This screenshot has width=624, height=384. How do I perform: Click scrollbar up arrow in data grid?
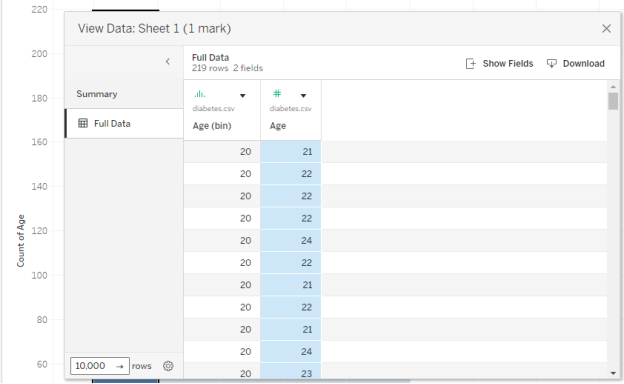[613, 86]
